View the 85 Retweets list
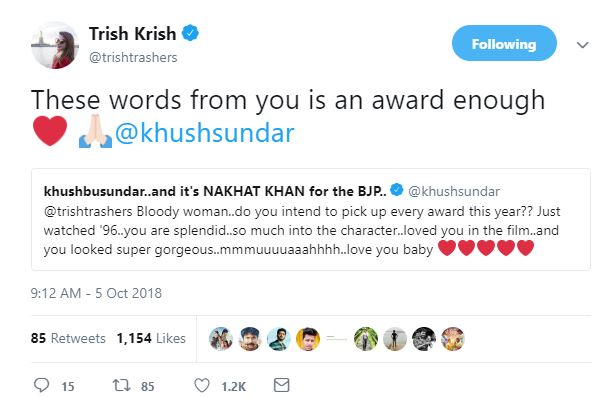Viewport: 616px width, 397px height. point(68,338)
